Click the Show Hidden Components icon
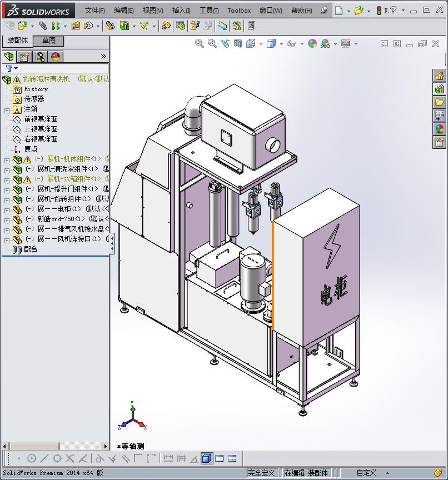Image resolution: width=448 pixels, height=480 pixels. (109, 26)
